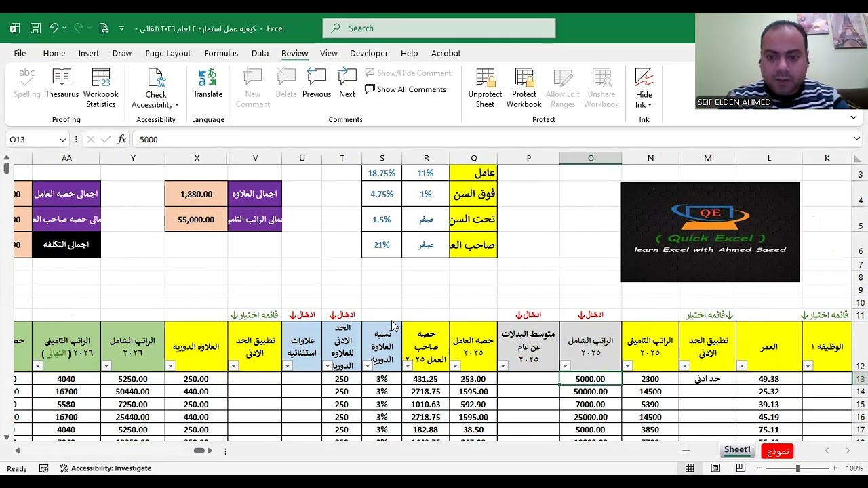The height and width of the screenshot is (488, 868).
Task: Open the Acrobat tab
Action: click(x=446, y=53)
